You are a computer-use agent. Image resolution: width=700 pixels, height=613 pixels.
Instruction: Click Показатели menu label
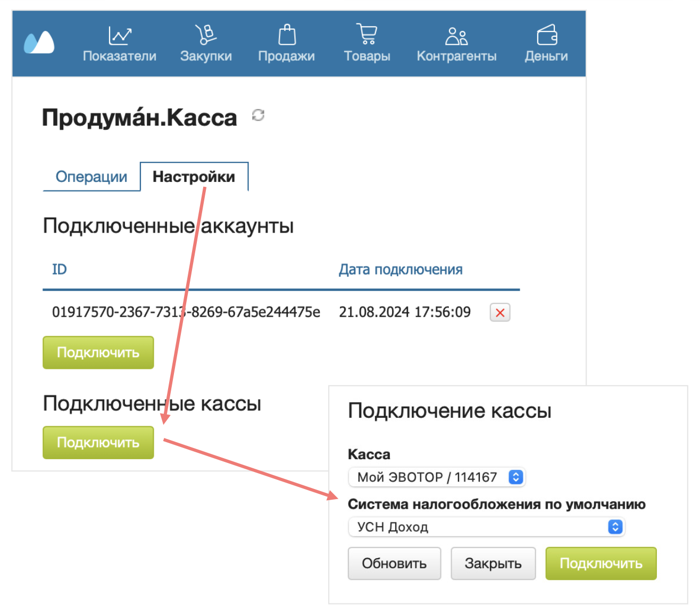[120, 56]
